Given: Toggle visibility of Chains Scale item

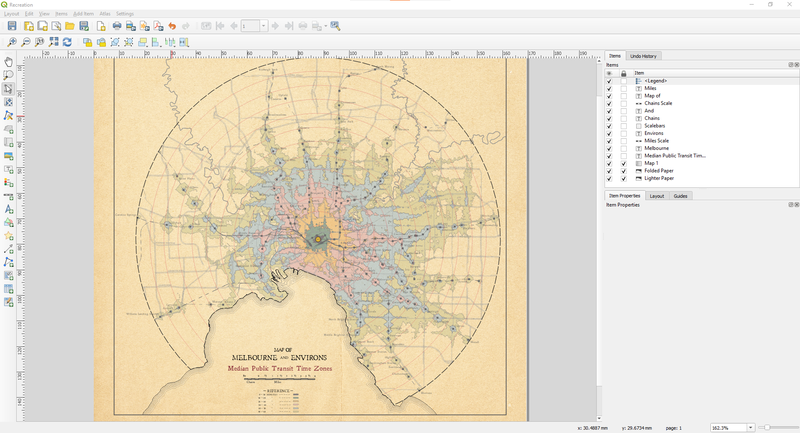Looking at the screenshot, I should [609, 104].
